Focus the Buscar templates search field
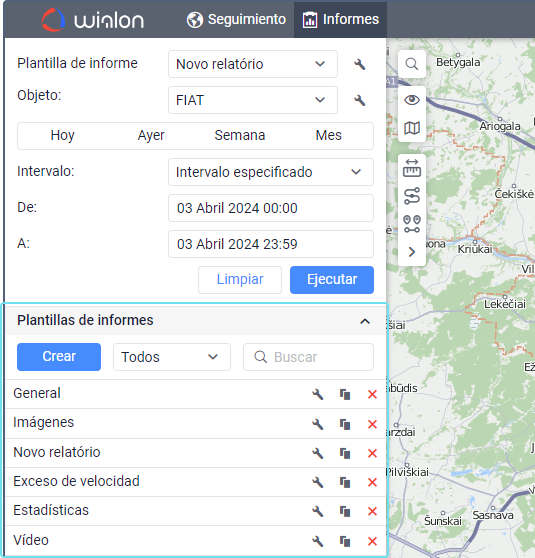Viewport: 535px width, 558px height. click(x=308, y=357)
